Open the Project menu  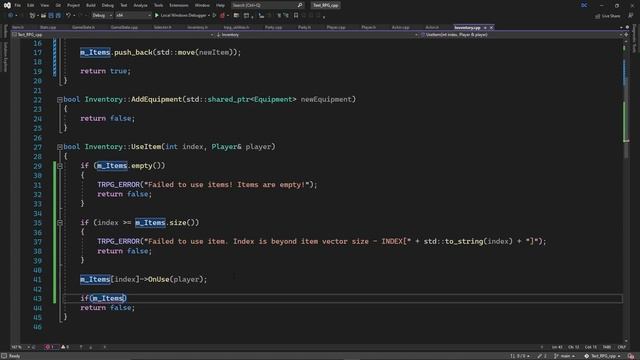click(x=73, y=5)
